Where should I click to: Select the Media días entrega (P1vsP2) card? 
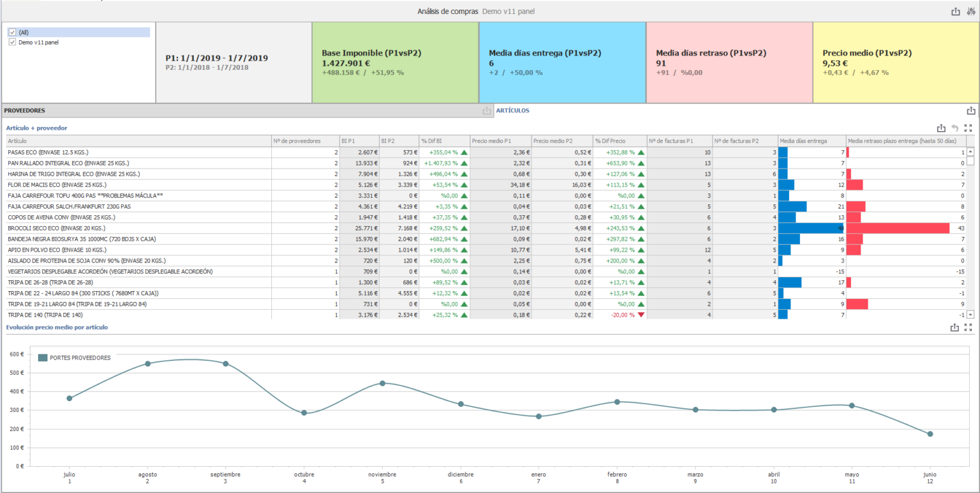tap(562, 63)
